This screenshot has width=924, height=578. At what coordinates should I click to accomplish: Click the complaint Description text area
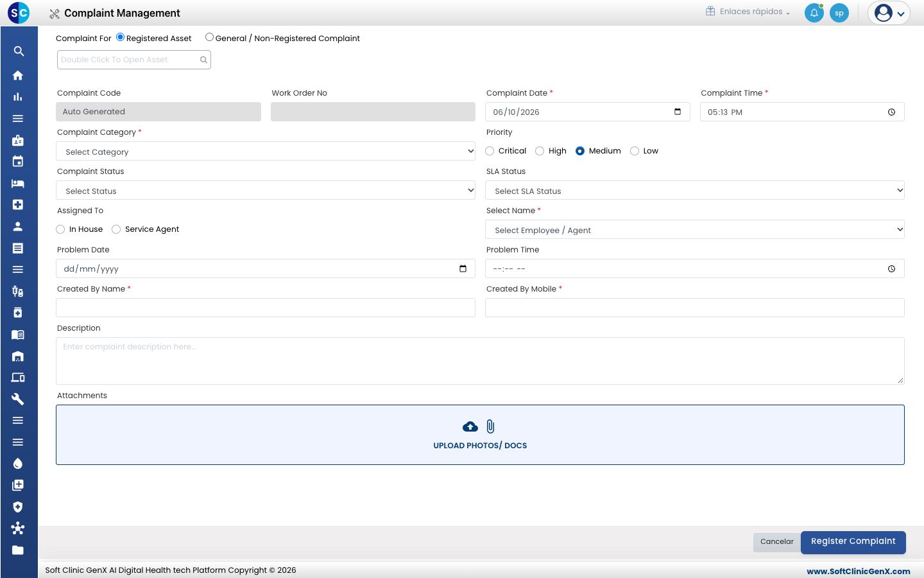pyautogui.click(x=480, y=361)
